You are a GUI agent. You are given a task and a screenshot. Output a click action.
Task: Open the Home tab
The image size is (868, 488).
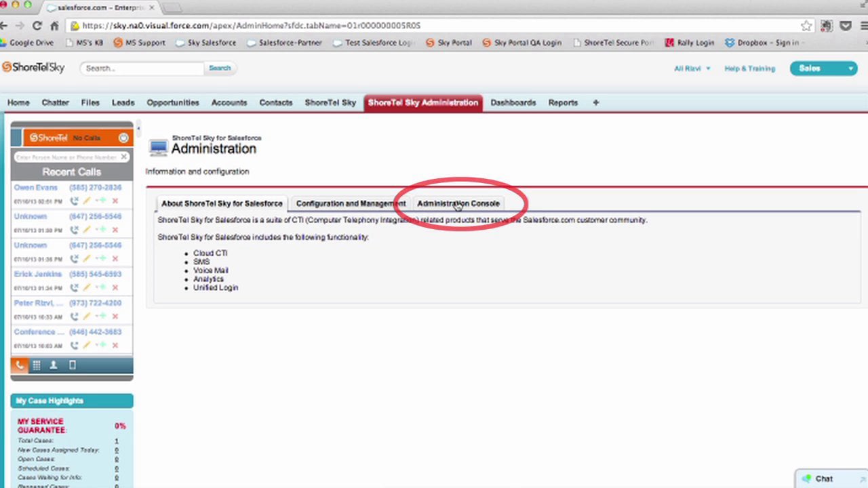18,103
